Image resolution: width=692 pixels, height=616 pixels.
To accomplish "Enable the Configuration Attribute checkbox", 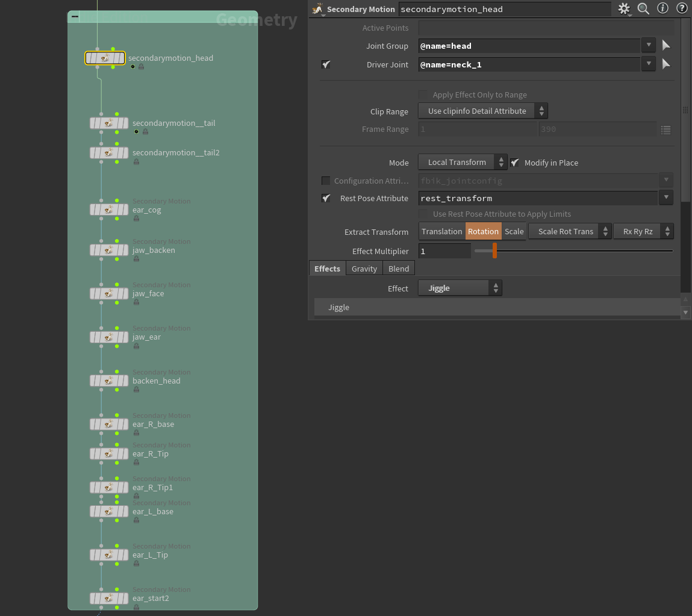I will click(x=326, y=181).
